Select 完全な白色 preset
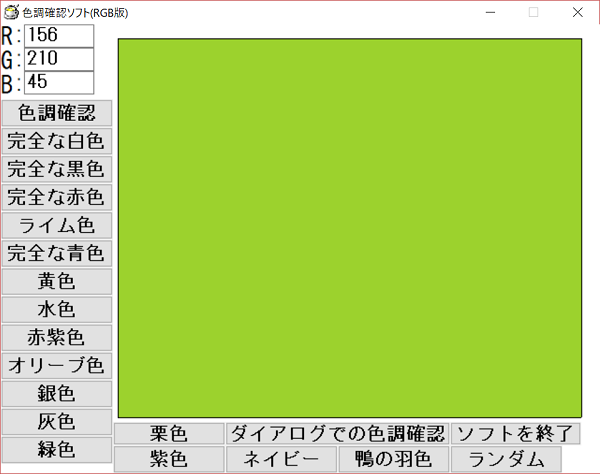The width and height of the screenshot is (600, 474). [57, 141]
